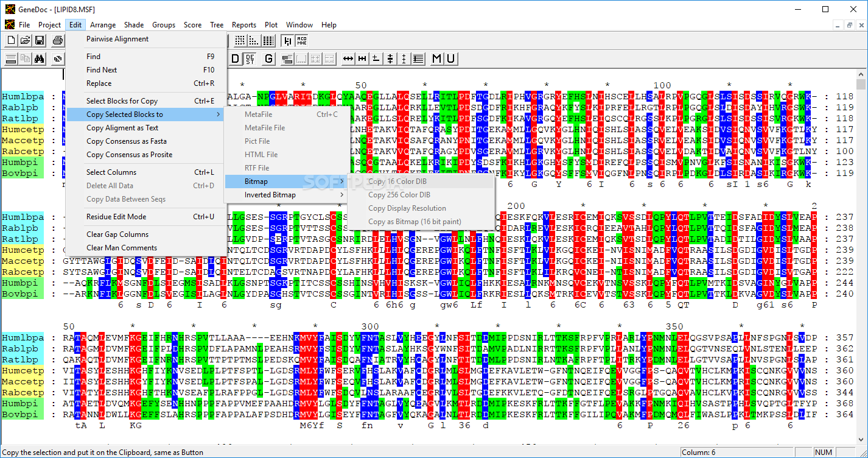Click the small icon right of binoculars
Viewport: 868px width, 458px height.
58,59
